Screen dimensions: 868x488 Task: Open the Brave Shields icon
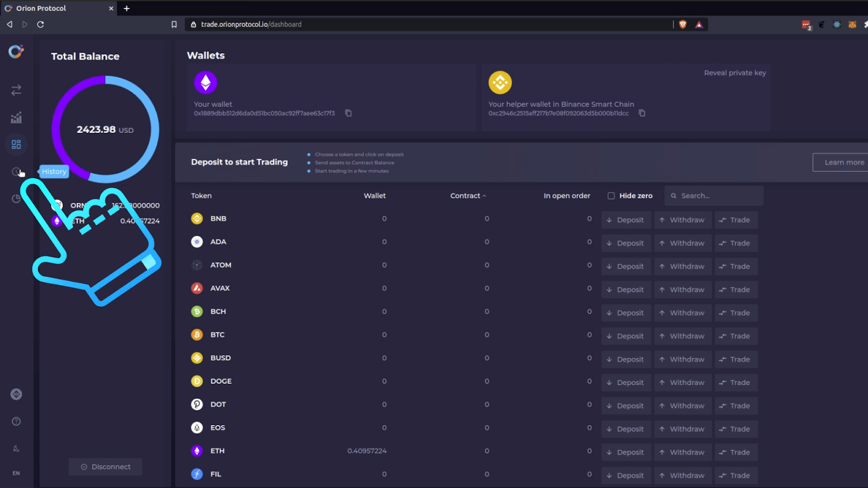pyautogui.click(x=683, y=24)
